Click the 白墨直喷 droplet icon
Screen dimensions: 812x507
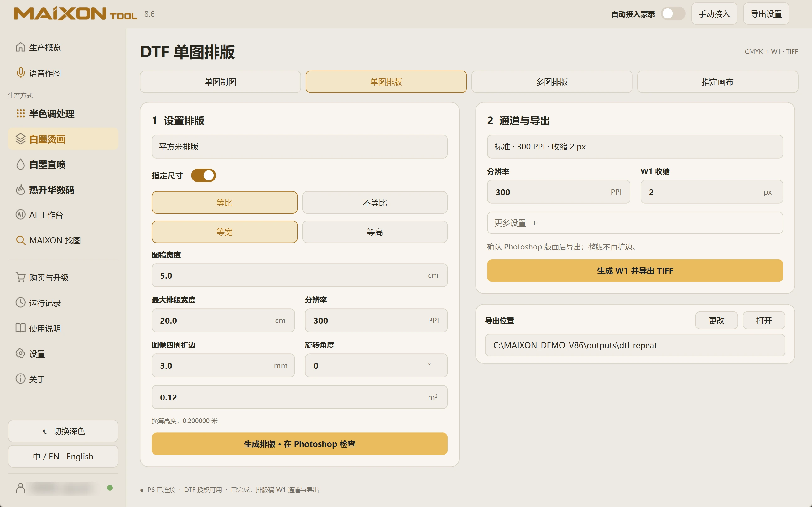click(x=20, y=164)
